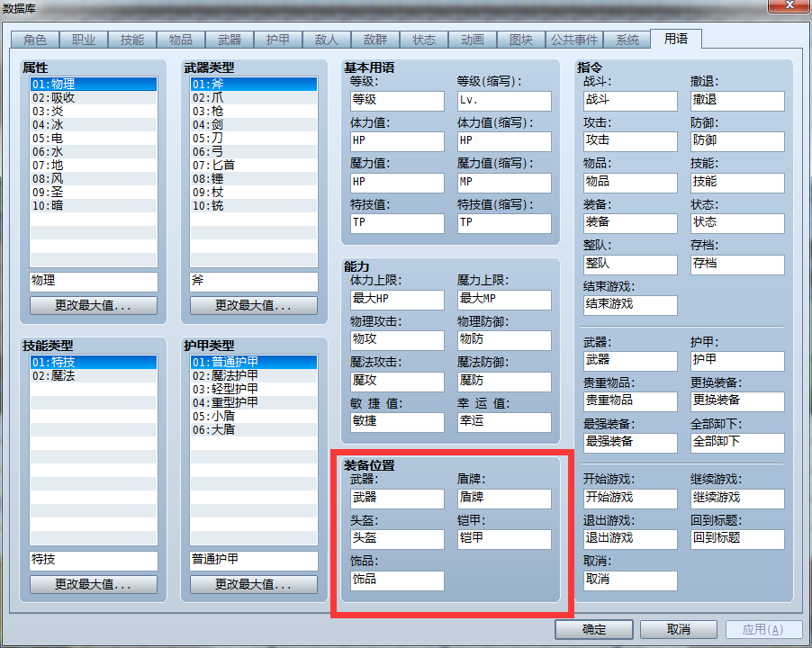Select 09:圣 in 属性 list
The image size is (812, 648).
[94, 192]
